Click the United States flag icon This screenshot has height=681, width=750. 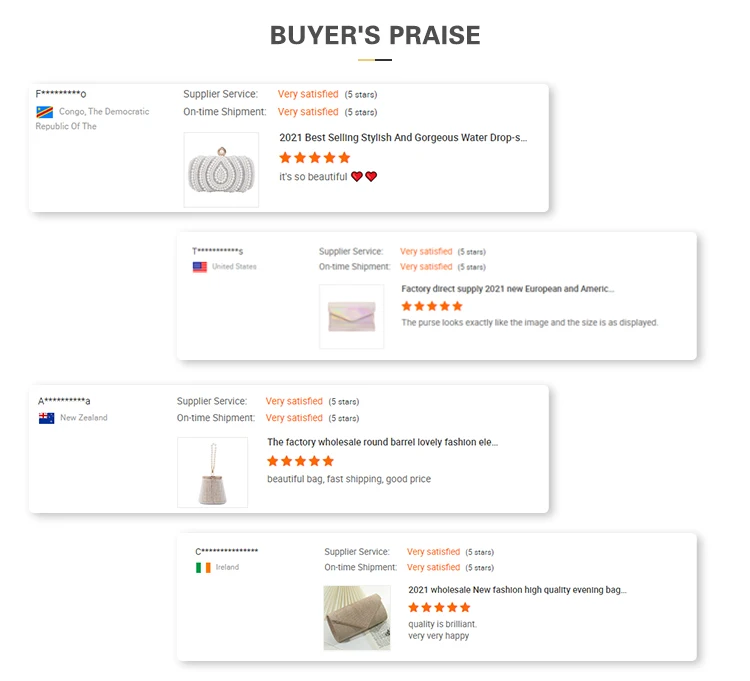(200, 267)
